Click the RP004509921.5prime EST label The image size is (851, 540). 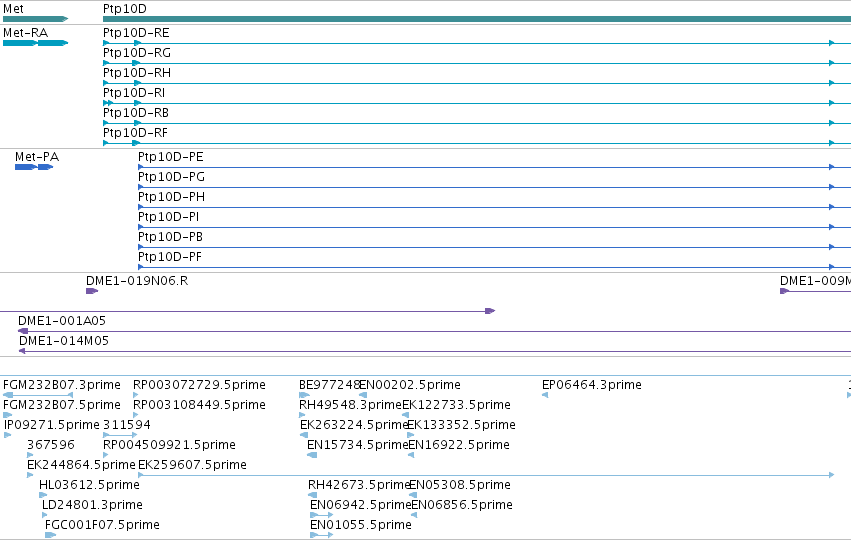click(x=169, y=445)
